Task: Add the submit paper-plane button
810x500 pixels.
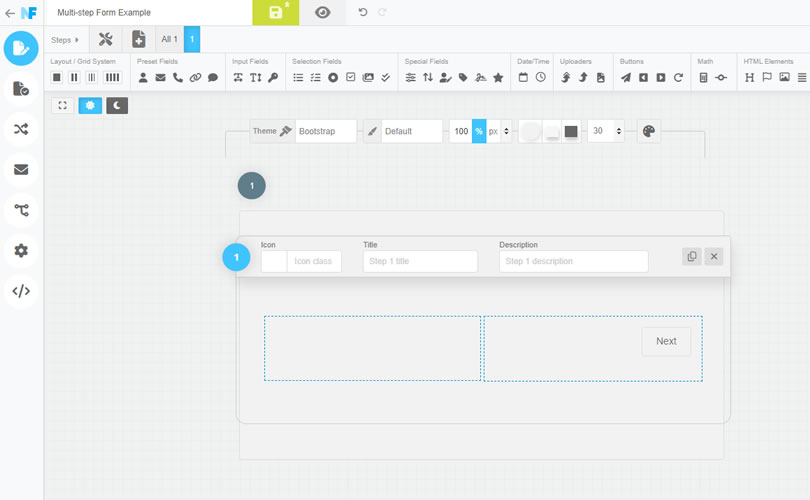Action: click(x=626, y=77)
